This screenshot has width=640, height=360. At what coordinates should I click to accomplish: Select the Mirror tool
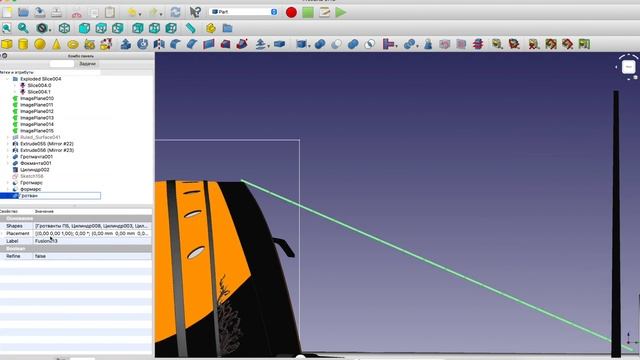pyautogui.click(x=159, y=44)
